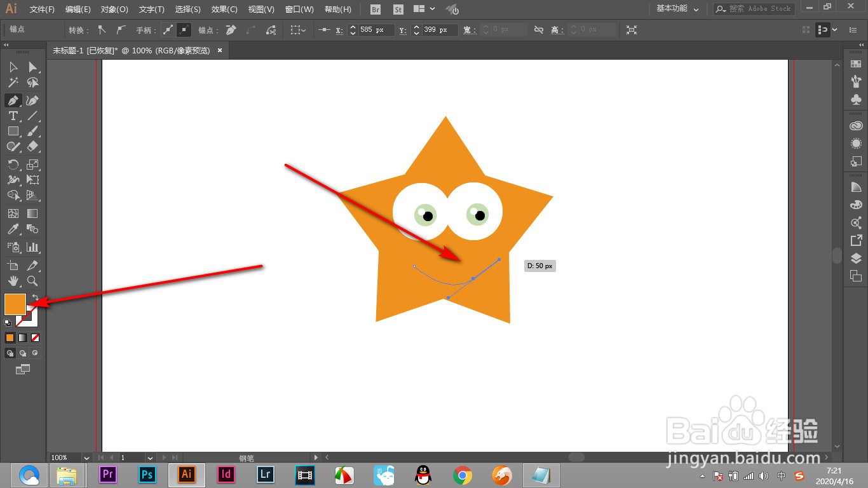Open the Adobe Illustrator taskbar button
The width and height of the screenshot is (868, 488).
tap(186, 475)
